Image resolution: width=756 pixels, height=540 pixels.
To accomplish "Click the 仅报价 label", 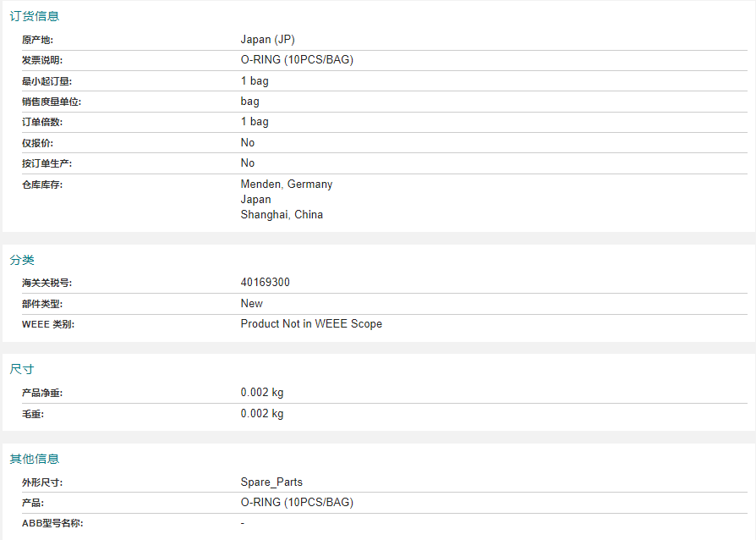I will 37,143.
